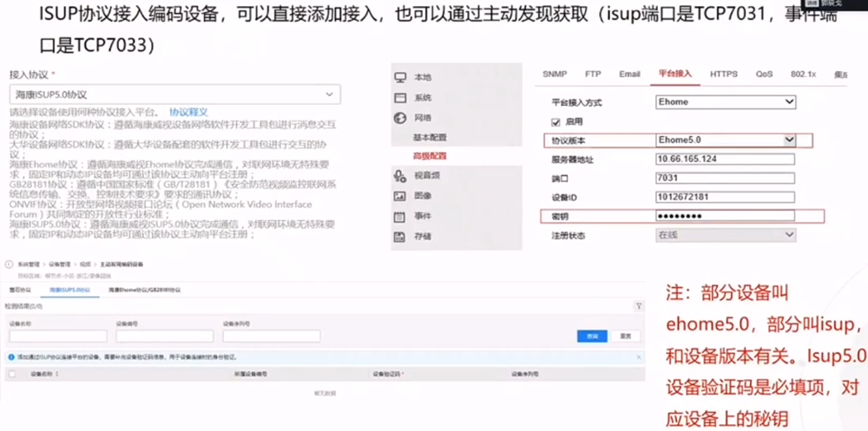Switch to the SNMP tab
Viewport: 868px width, 431px height.
(x=555, y=74)
